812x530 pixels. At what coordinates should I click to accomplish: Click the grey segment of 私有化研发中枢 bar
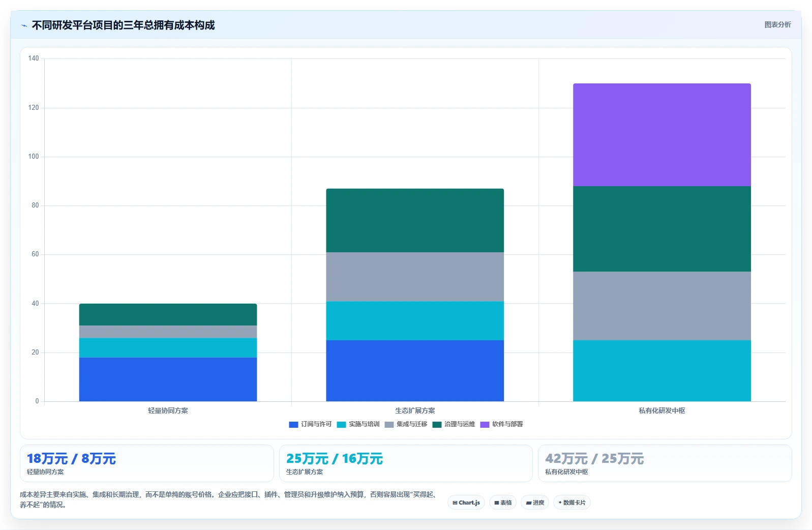tap(661, 306)
